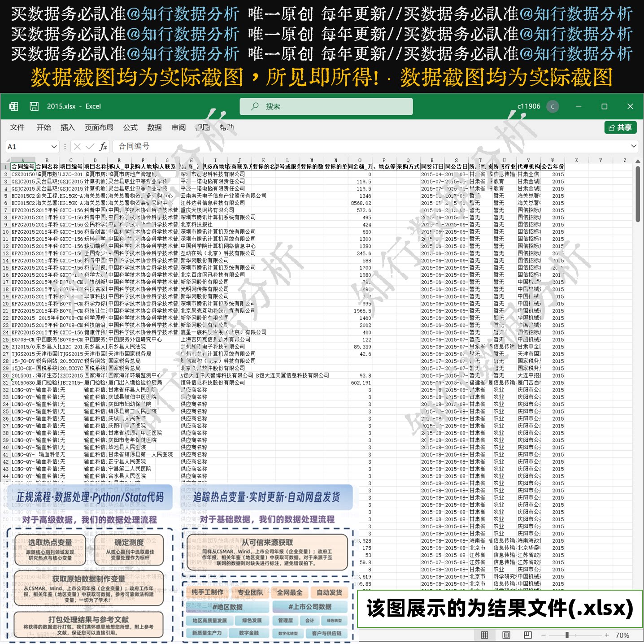Screen dimensions: 644x644
Task: Select column W header
Action: point(552,160)
